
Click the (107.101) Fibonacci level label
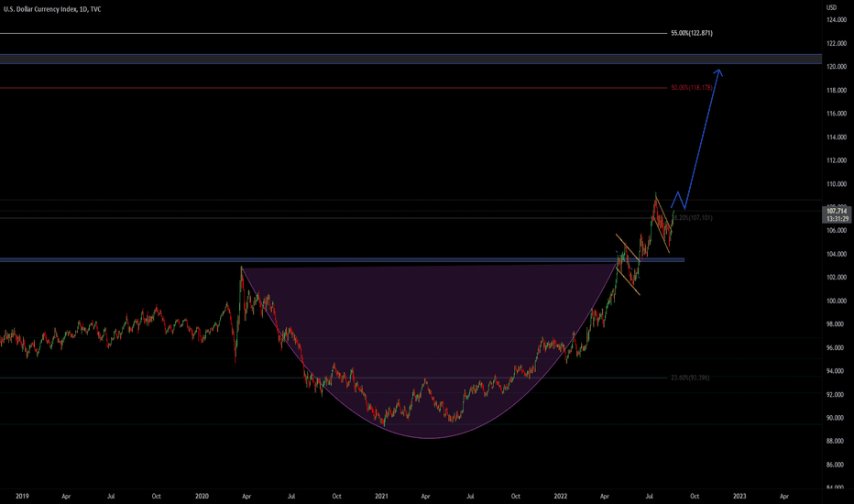[x=694, y=218]
